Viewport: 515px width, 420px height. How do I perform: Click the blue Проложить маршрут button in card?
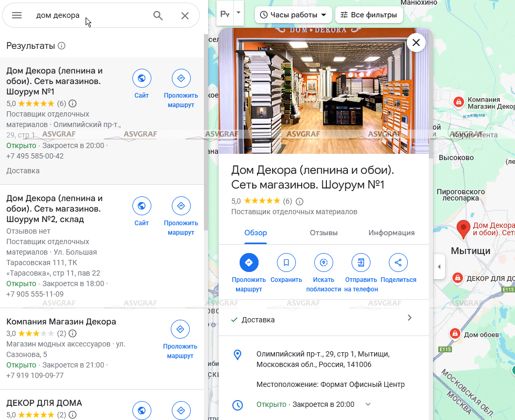tap(249, 263)
